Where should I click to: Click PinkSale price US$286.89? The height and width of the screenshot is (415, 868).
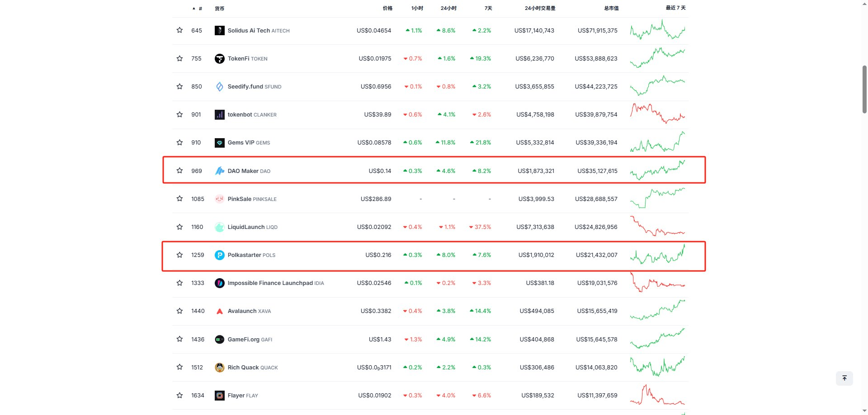(x=376, y=199)
